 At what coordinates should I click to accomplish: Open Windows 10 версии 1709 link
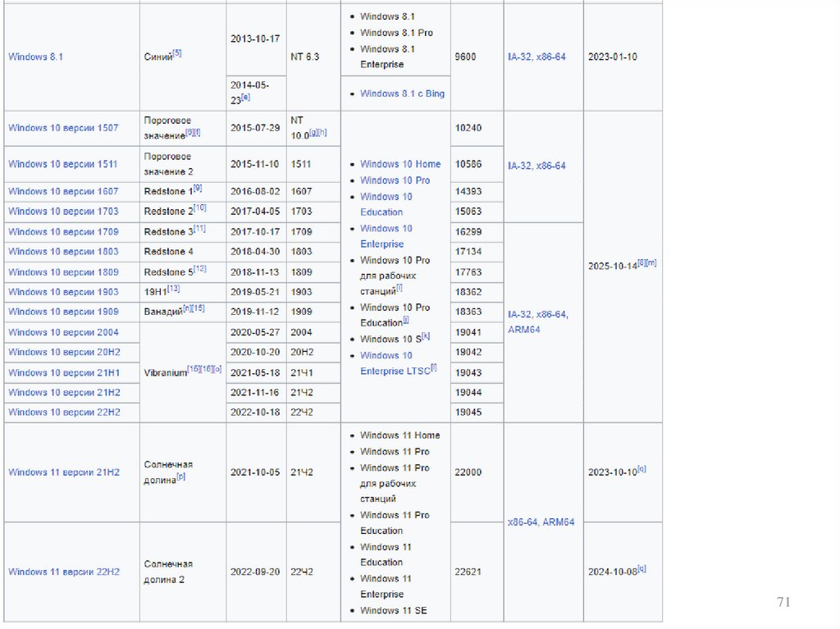click(x=63, y=232)
